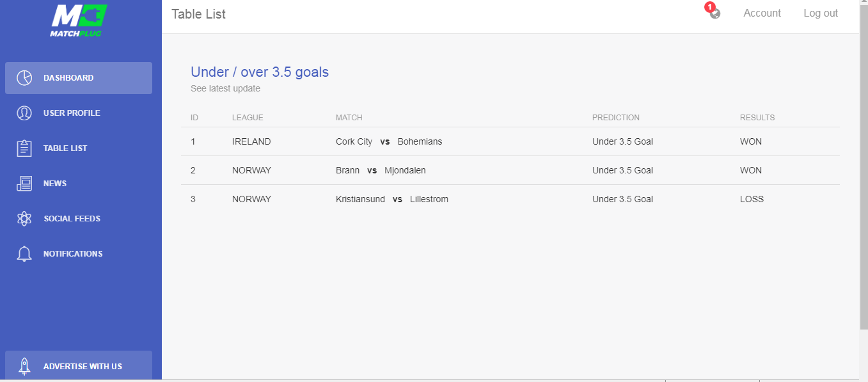The width and height of the screenshot is (868, 382).
Task: Click the Dashboard pie chart icon
Action: (x=24, y=77)
